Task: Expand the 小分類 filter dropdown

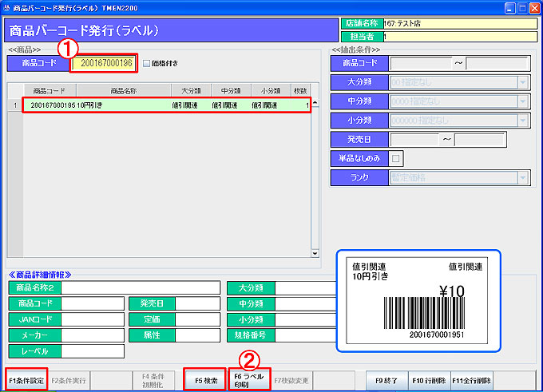Action: pyautogui.click(x=522, y=121)
